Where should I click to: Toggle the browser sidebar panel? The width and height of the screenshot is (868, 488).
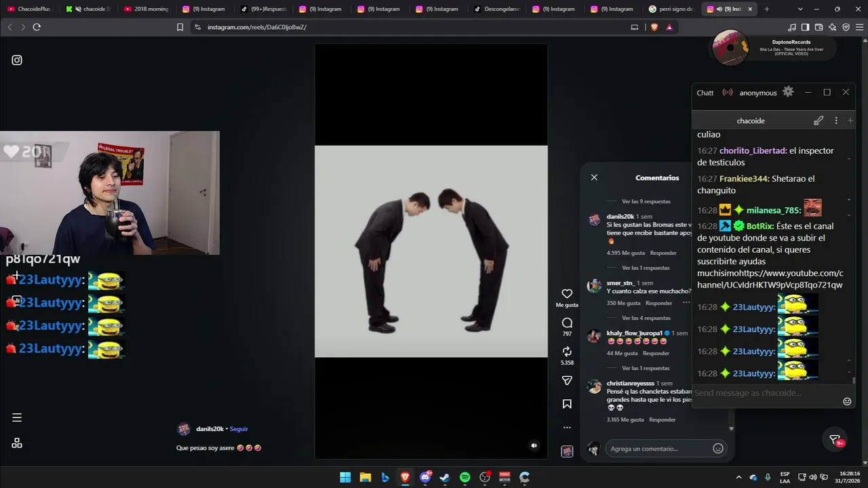(x=805, y=27)
